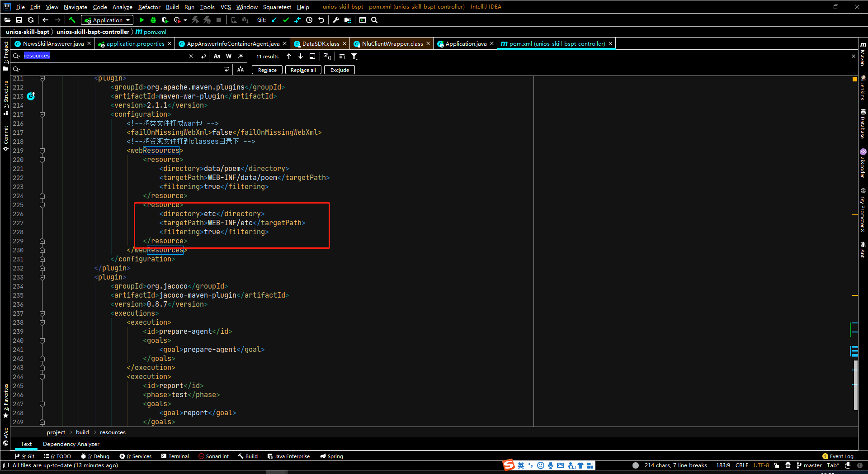Click yellow inspection indicator at stripe top
Image resolution: width=868 pixels, height=474 pixels.
pyautogui.click(x=854, y=79)
